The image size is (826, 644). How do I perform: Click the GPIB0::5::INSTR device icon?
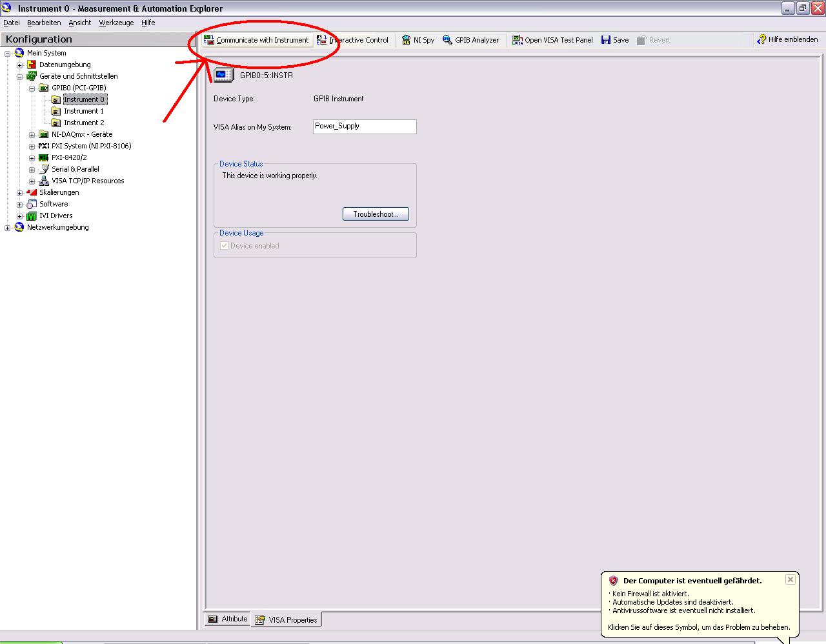[223, 75]
